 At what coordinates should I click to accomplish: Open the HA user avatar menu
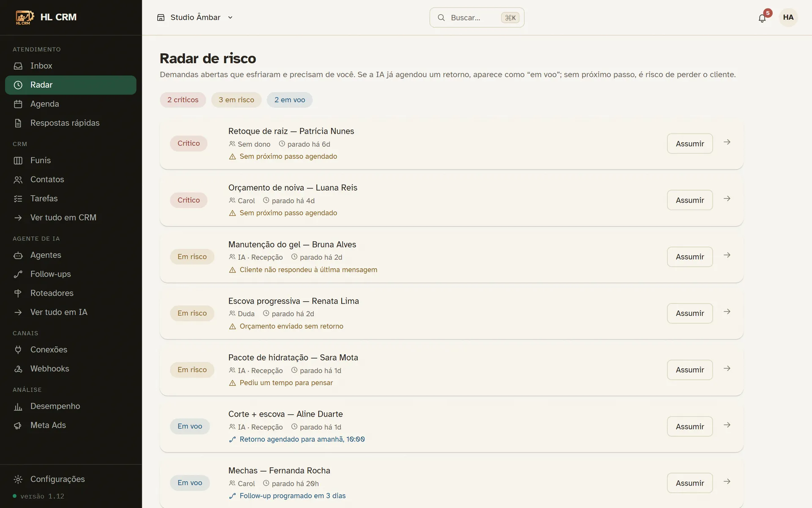coord(788,17)
